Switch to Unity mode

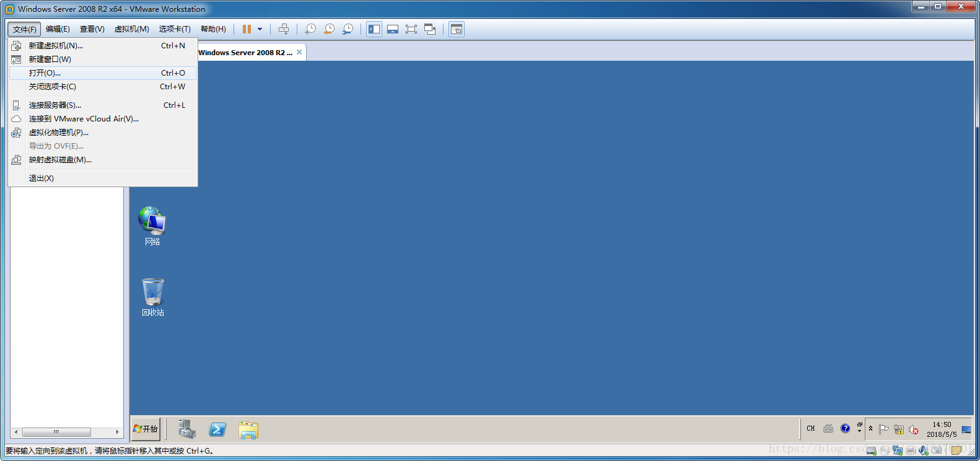point(430,29)
